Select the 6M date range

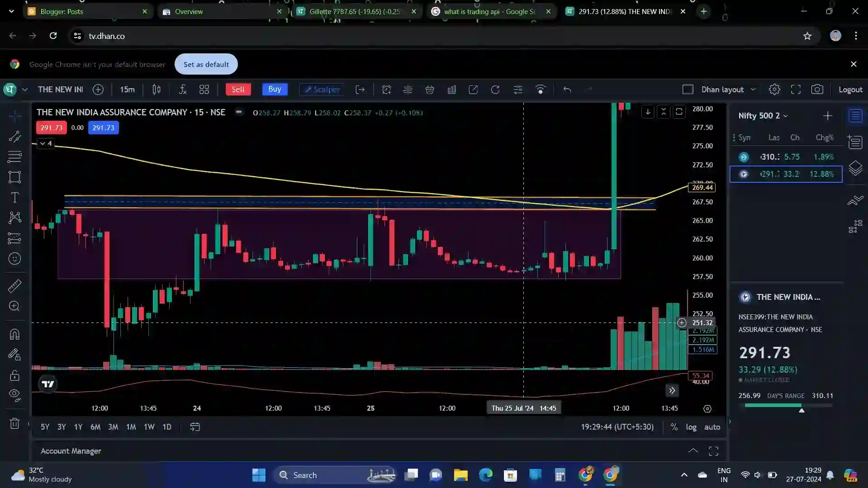pyautogui.click(x=95, y=427)
